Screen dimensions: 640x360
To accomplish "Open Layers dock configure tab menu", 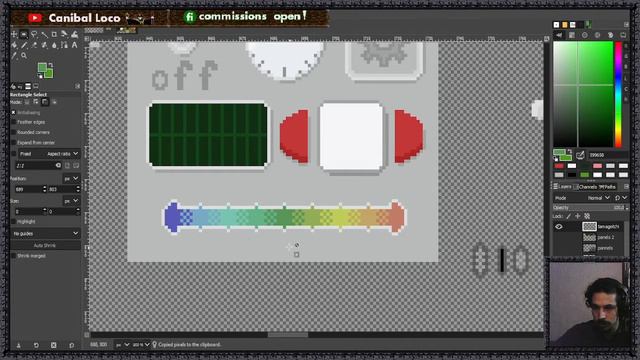I will (626, 187).
